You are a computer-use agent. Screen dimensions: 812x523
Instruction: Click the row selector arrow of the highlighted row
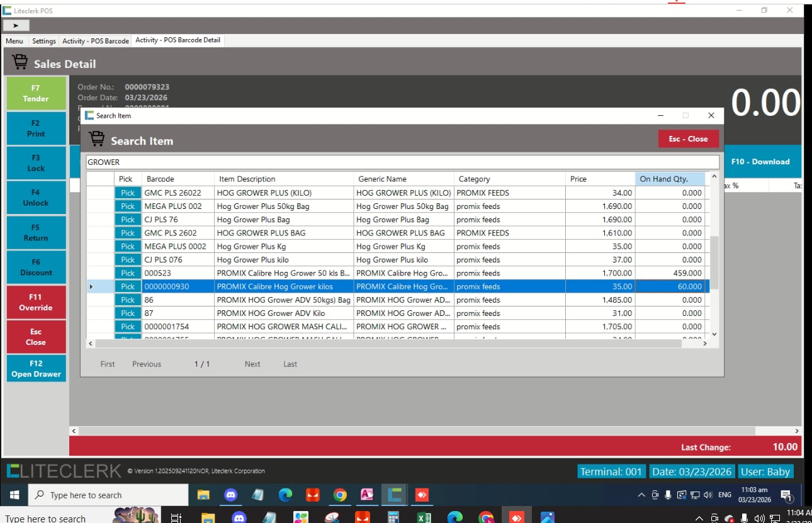click(x=91, y=287)
